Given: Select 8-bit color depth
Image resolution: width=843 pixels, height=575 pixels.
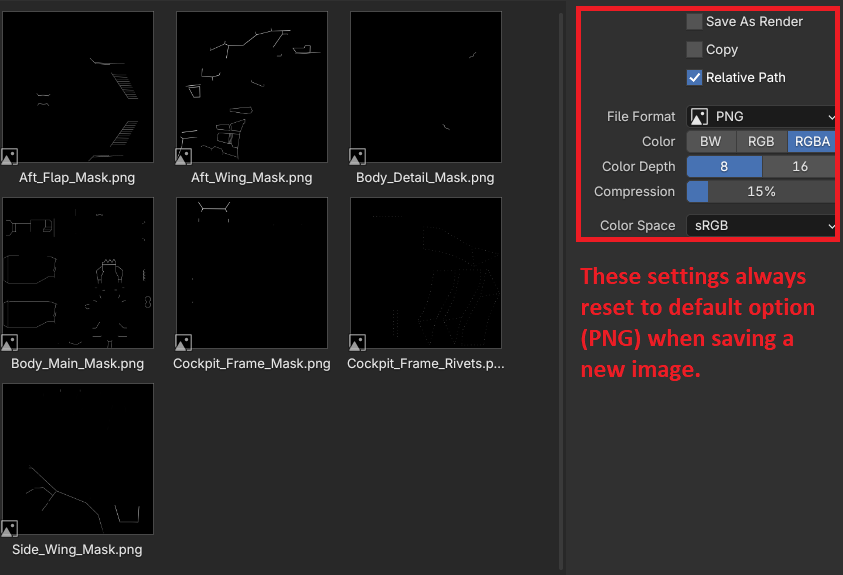Looking at the screenshot, I should pos(724,167).
